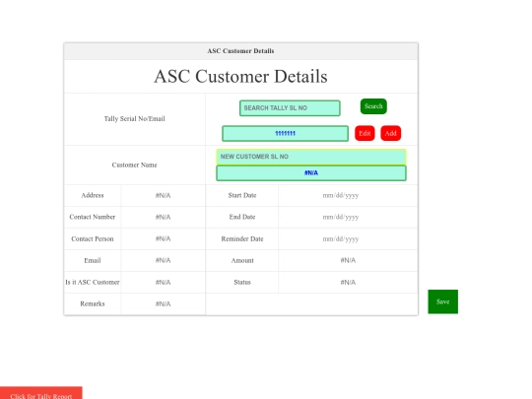Screen dimensions: 532x399
Task: Click the Email #N/A value
Action: 163,260
